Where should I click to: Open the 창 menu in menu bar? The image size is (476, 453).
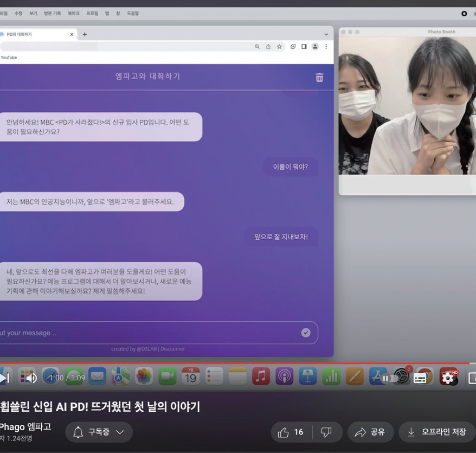coord(118,14)
